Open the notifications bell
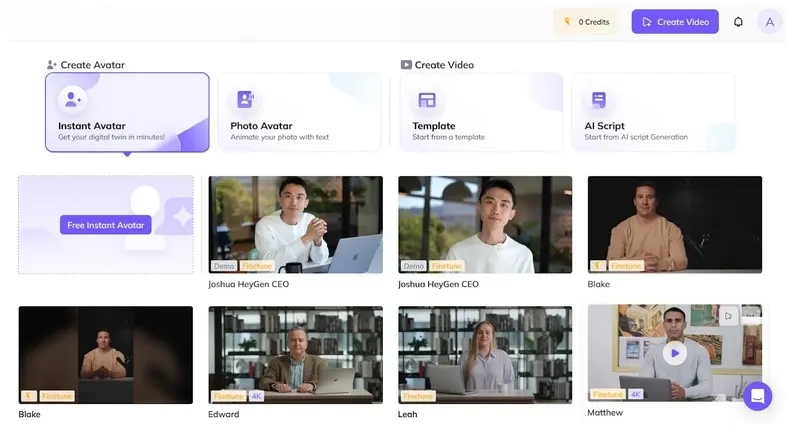 pyautogui.click(x=738, y=21)
